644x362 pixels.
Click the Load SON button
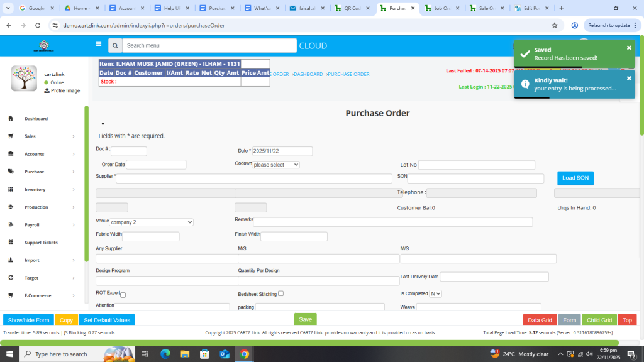[x=575, y=178]
